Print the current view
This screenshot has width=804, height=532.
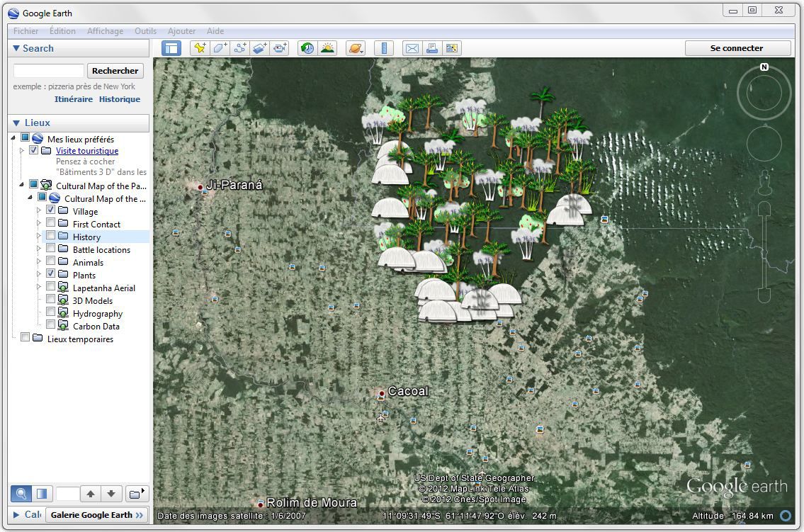click(431, 48)
